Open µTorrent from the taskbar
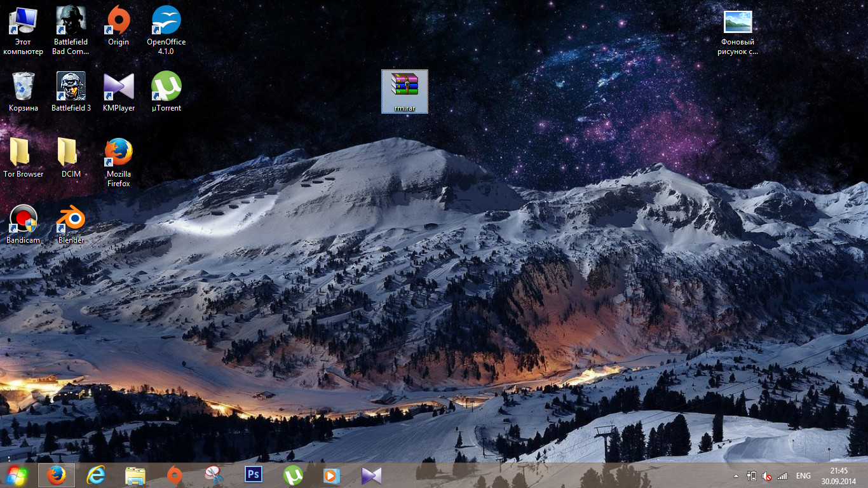This screenshot has width=868, height=488. tap(293, 475)
